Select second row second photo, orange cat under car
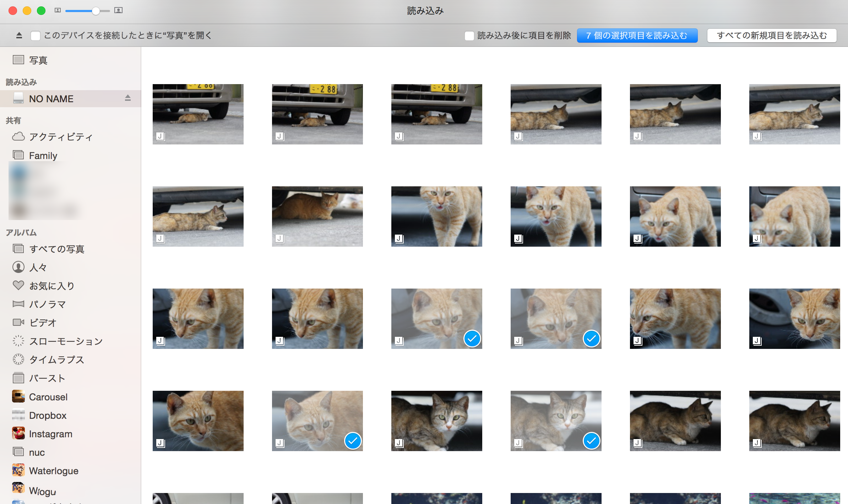The width and height of the screenshot is (848, 504). pyautogui.click(x=317, y=217)
